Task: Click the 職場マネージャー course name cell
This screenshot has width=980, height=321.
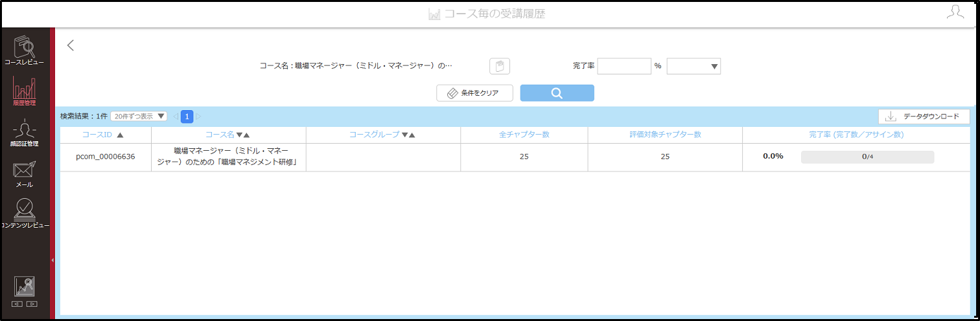Action: [228, 157]
